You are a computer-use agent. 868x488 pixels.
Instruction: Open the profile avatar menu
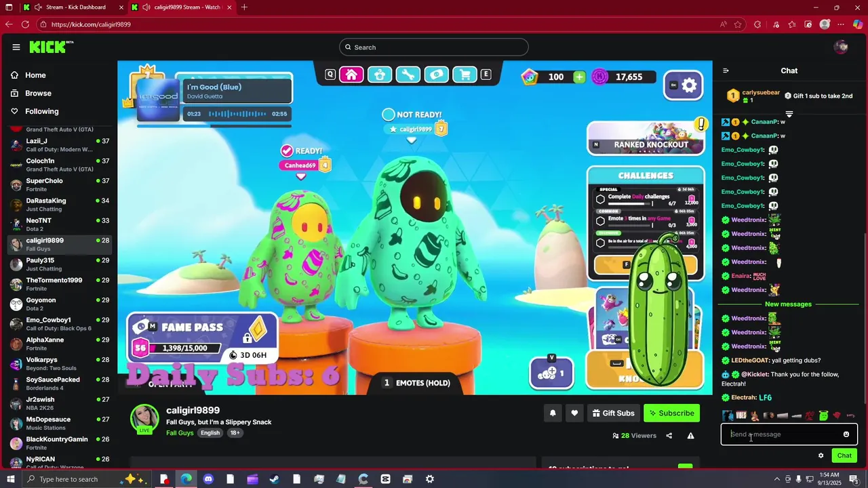[x=841, y=47]
